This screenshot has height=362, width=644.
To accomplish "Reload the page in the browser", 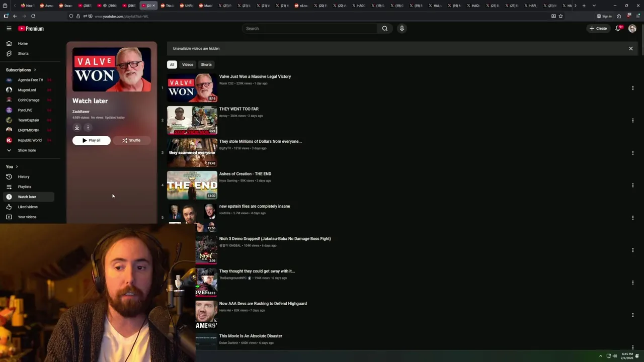I will coord(33,16).
